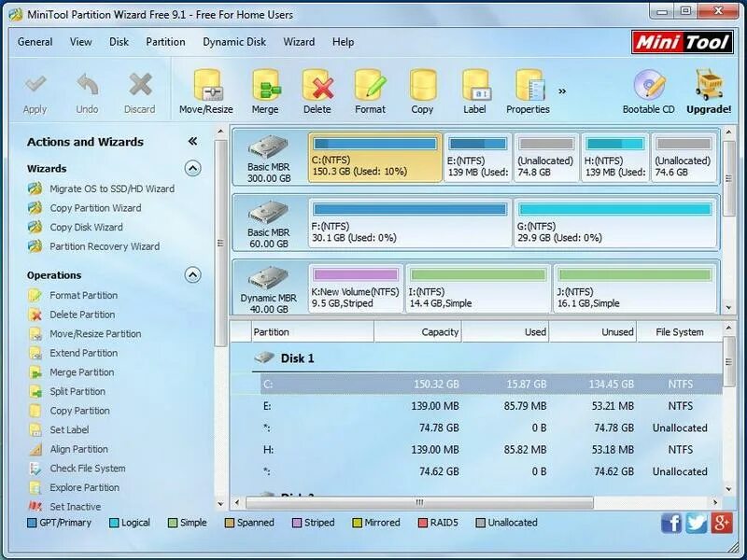
Task: Click the partition list horizontal scrollbar
Action: point(419,502)
